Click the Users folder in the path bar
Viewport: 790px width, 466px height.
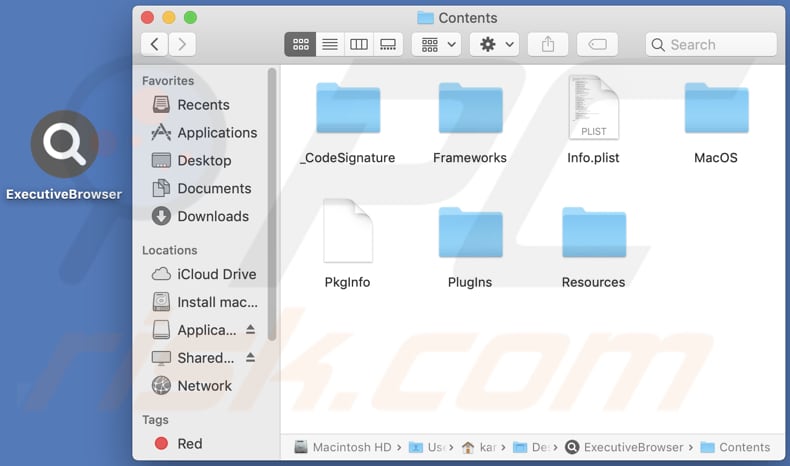427,447
